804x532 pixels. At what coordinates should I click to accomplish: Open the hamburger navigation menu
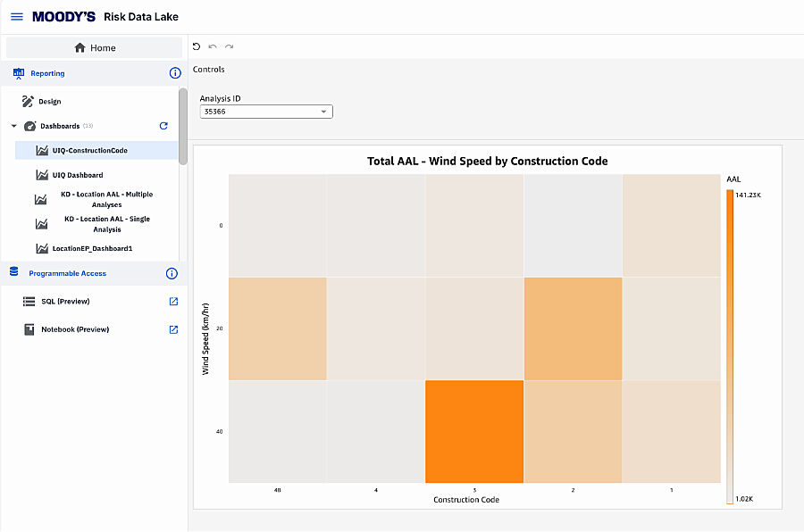(17, 17)
